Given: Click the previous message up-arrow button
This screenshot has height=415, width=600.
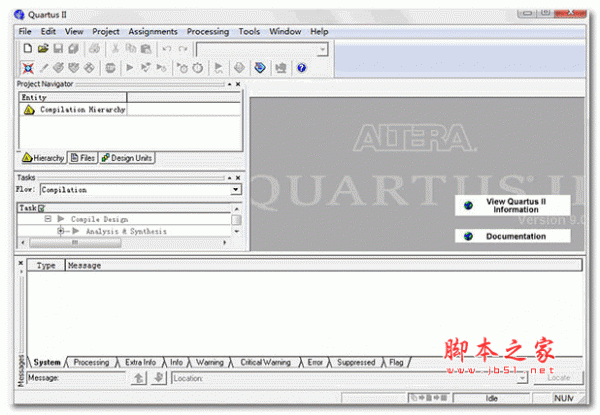Looking at the screenshot, I should pos(139,378).
